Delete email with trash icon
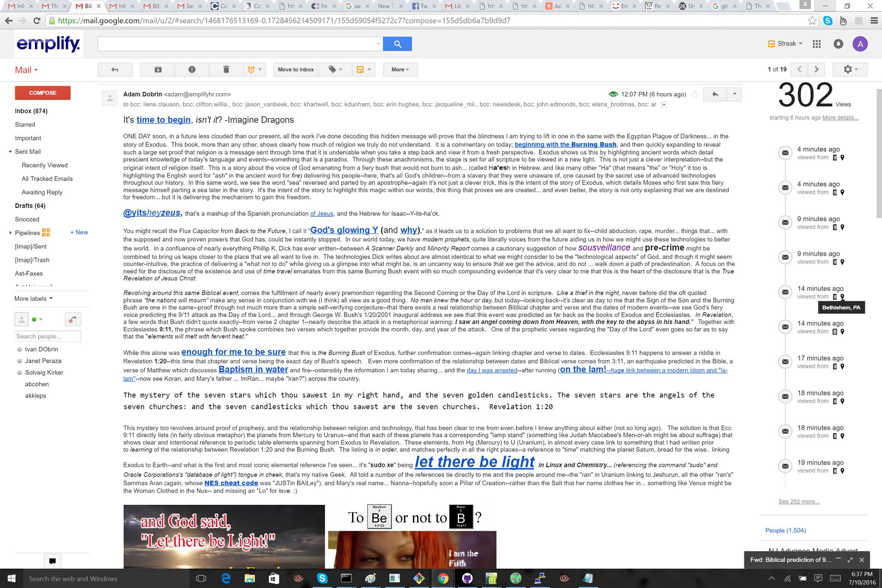The width and height of the screenshot is (882, 588). [x=226, y=69]
